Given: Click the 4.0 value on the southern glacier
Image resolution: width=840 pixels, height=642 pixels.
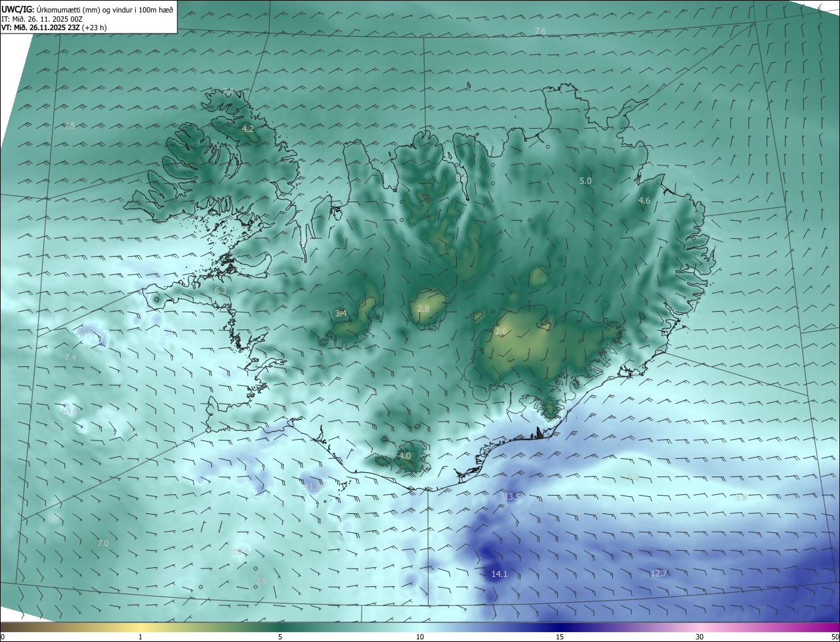Looking at the screenshot, I should [405, 456].
